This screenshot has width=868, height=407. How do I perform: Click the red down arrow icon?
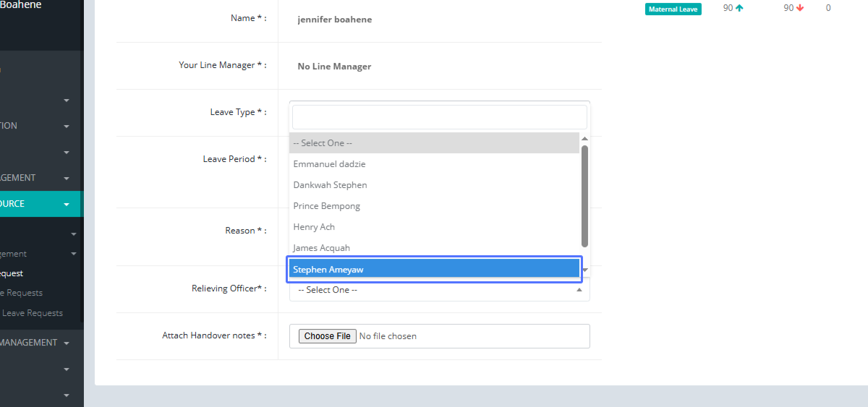(x=800, y=9)
